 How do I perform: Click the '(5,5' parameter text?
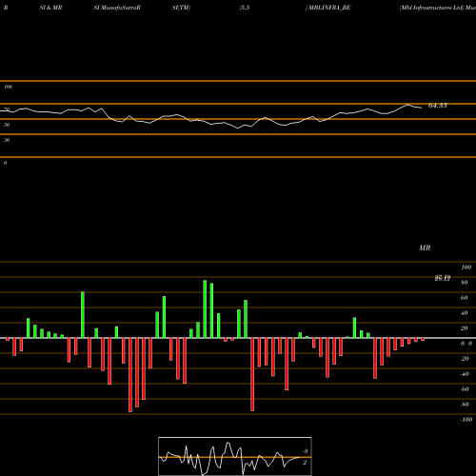click(x=245, y=8)
